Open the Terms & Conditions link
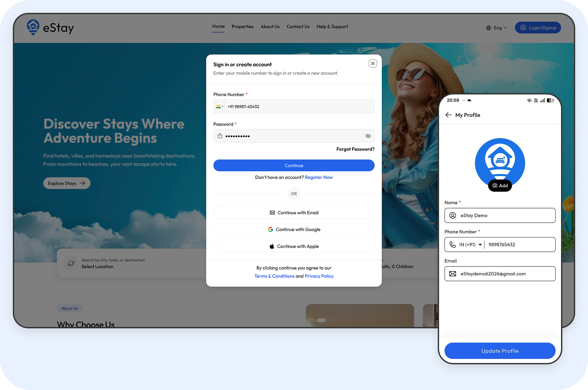Screen dimensions: 588x390 [x=274, y=276]
